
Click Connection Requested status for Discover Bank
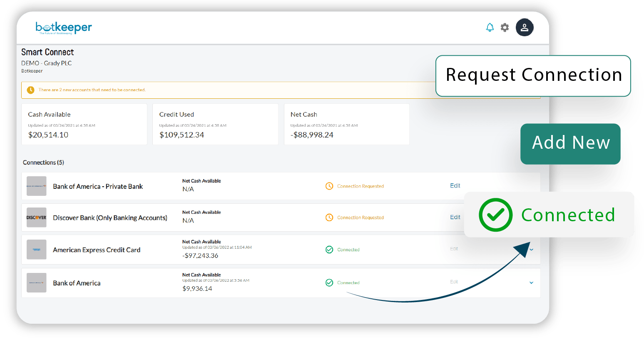pyautogui.click(x=361, y=217)
